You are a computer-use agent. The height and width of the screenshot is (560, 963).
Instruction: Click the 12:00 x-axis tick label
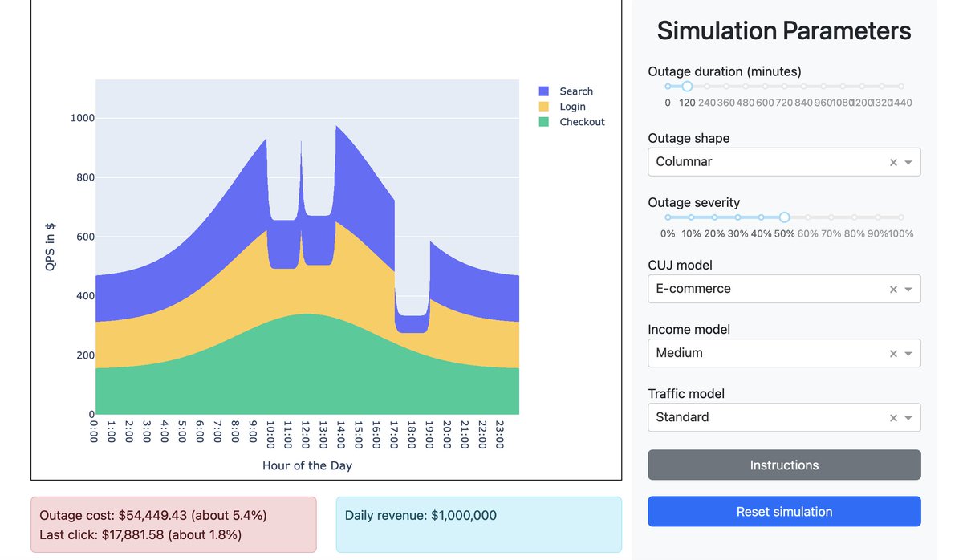pyautogui.click(x=307, y=434)
